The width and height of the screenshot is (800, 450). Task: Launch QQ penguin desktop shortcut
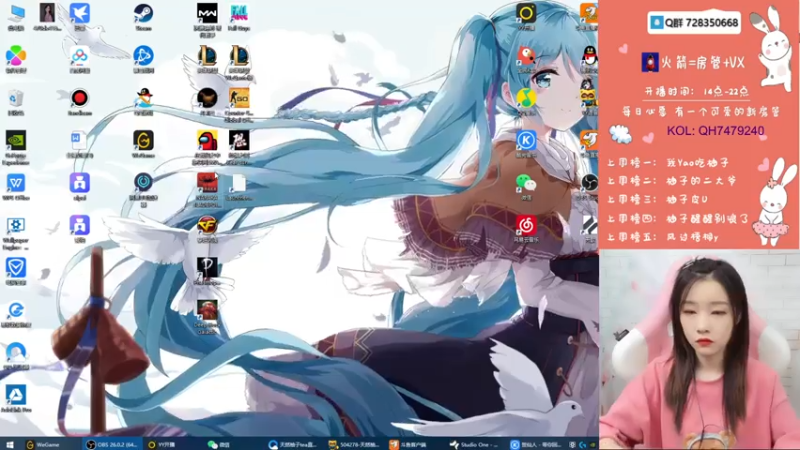tap(590, 58)
